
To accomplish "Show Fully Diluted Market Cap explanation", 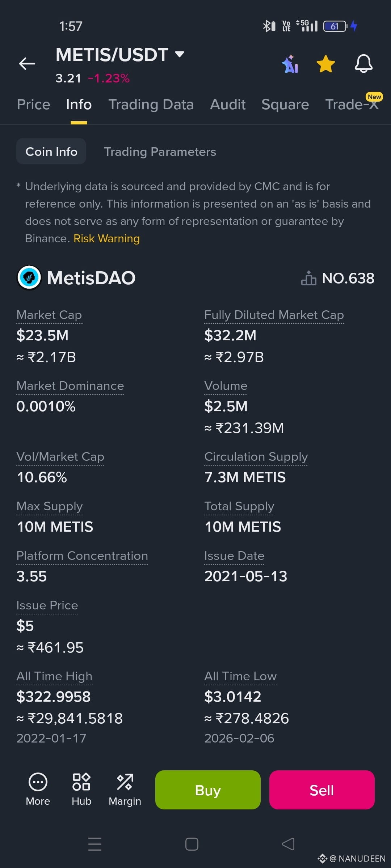I will 274,315.
